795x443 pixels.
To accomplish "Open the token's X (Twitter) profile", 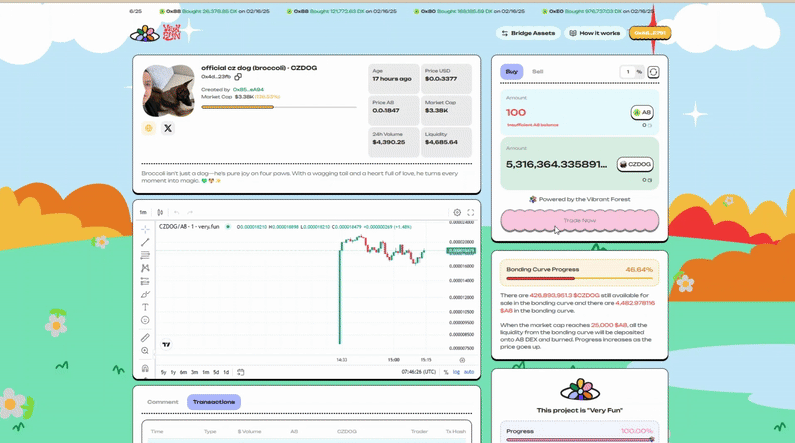I will tap(168, 128).
